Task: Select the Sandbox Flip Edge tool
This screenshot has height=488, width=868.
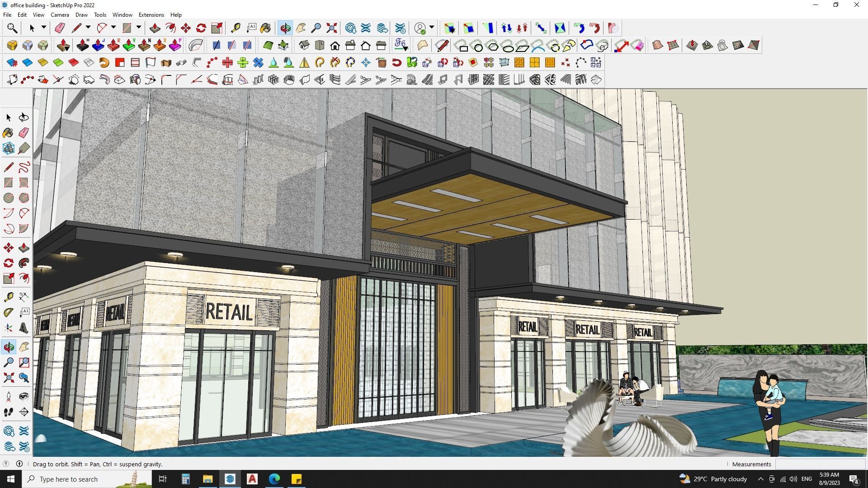Action: point(753,45)
